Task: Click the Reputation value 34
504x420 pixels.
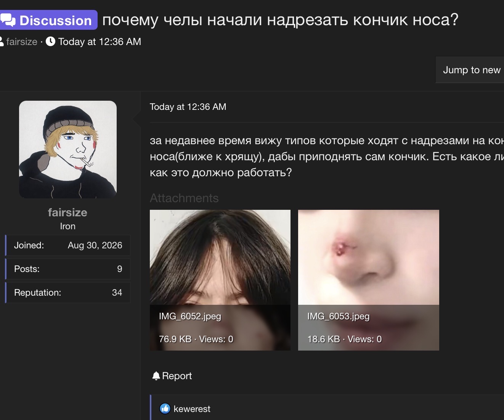Action: point(117,293)
